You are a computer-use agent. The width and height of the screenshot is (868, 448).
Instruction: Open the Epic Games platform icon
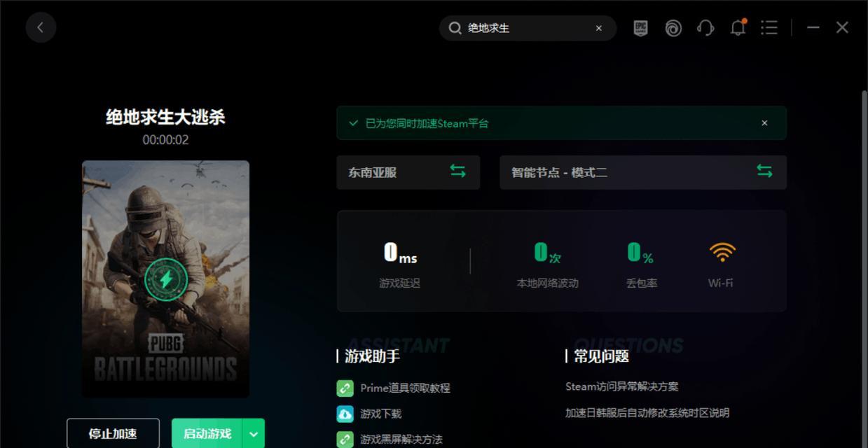pos(640,28)
